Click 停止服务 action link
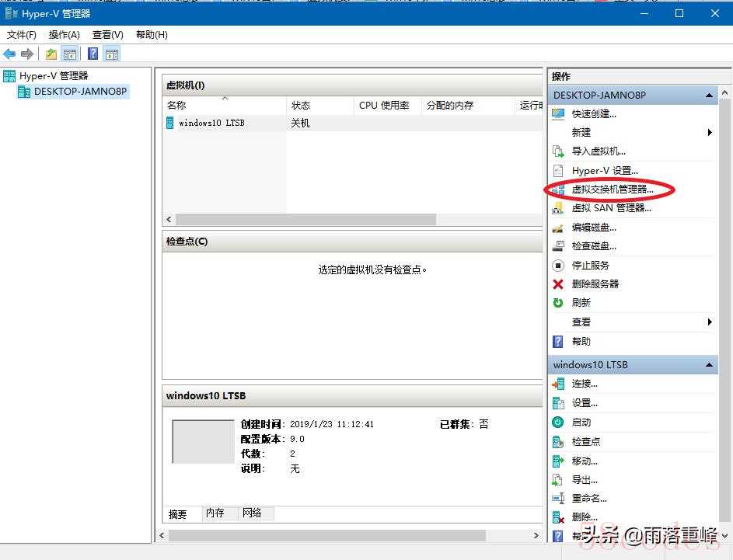The height and width of the screenshot is (560, 733). pos(591,266)
